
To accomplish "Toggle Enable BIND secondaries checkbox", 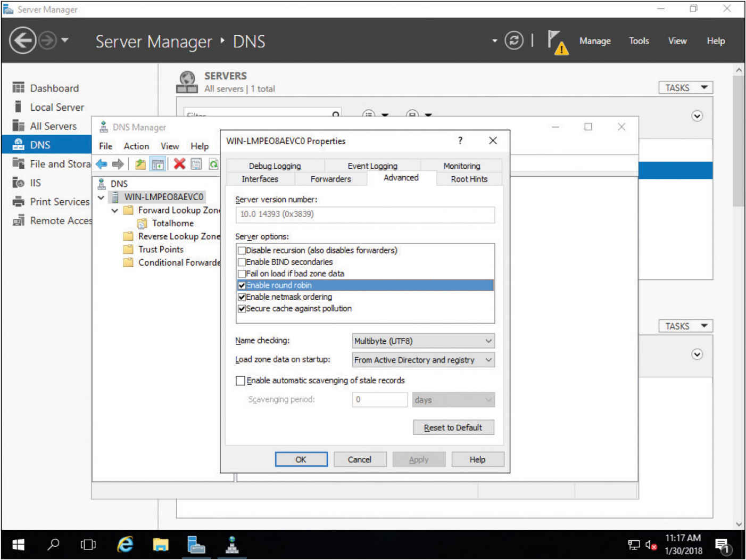I will [x=242, y=262].
